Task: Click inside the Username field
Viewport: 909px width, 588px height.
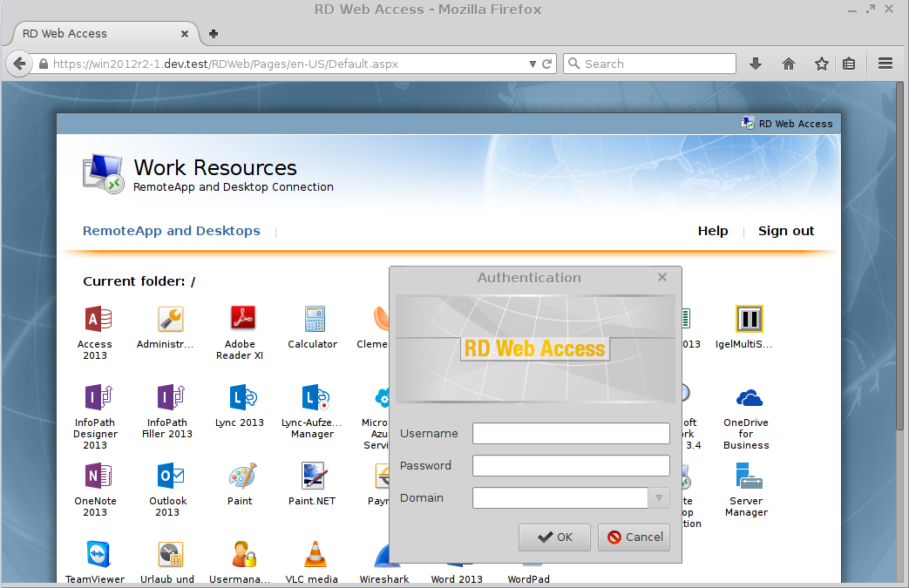Action: click(x=571, y=433)
